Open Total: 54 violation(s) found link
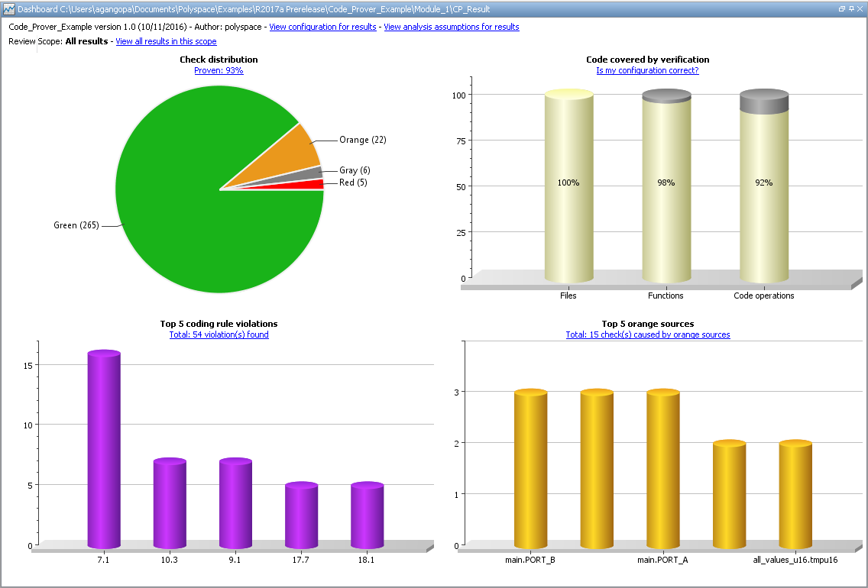The image size is (868, 588). pyautogui.click(x=219, y=334)
